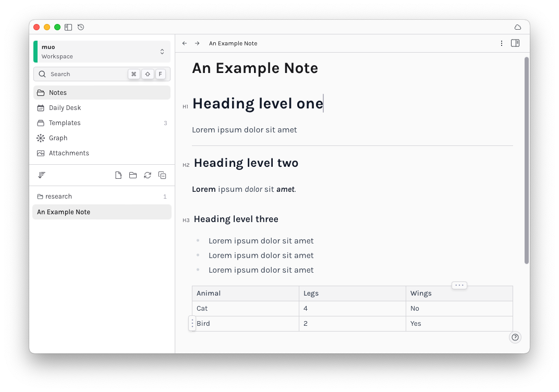Screen dimensions: 559x392
Task: Open the muo Workspace switcher
Action: pos(102,52)
